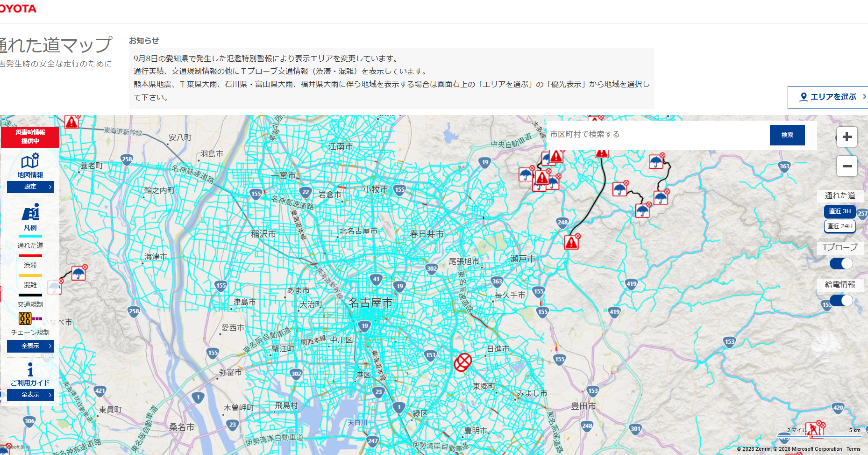Expand 全表示 under the legend section

(x=30, y=346)
